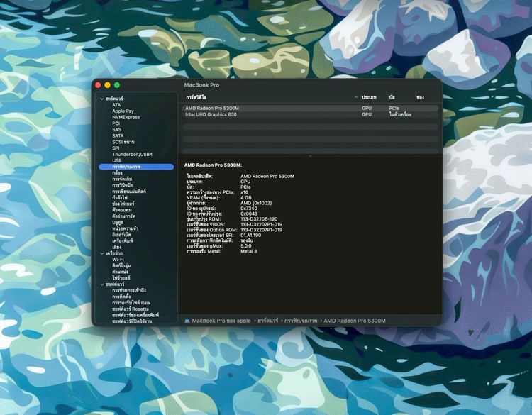Click the device ID value 0x7340
This screenshot has width=532, height=415.
(249, 209)
